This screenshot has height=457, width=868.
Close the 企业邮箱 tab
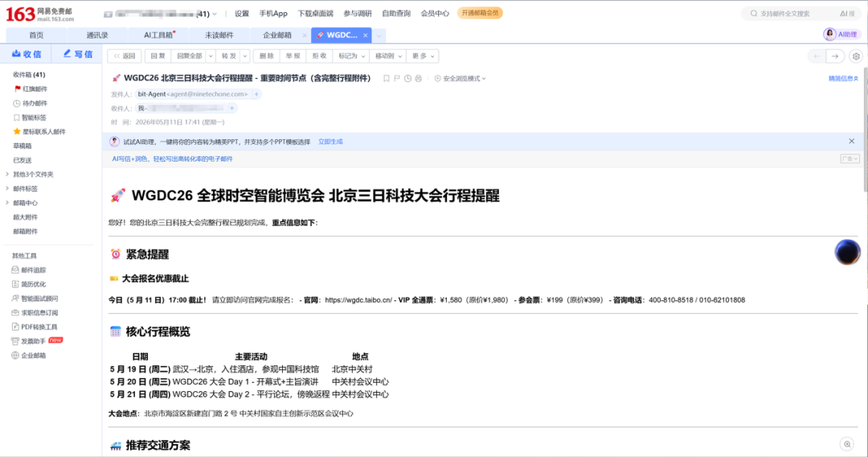point(305,35)
